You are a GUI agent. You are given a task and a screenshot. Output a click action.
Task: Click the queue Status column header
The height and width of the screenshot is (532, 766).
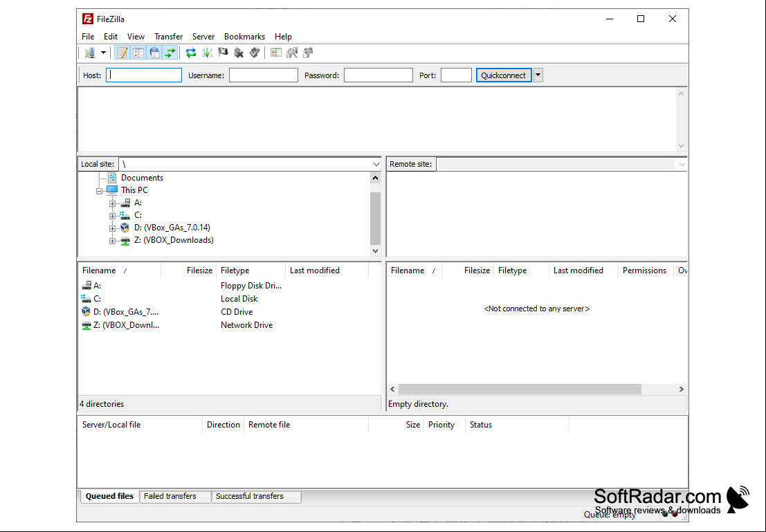tap(517, 425)
